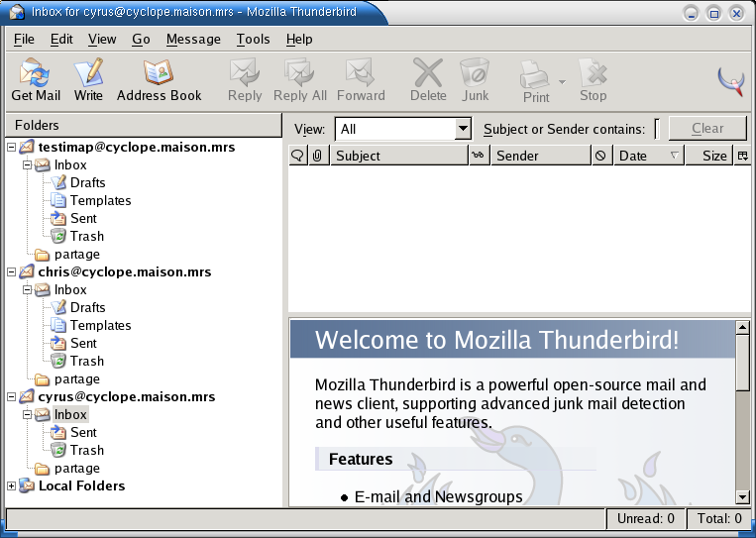Sort by read-status glasses column
This screenshot has height=538, width=756.
coord(479,156)
